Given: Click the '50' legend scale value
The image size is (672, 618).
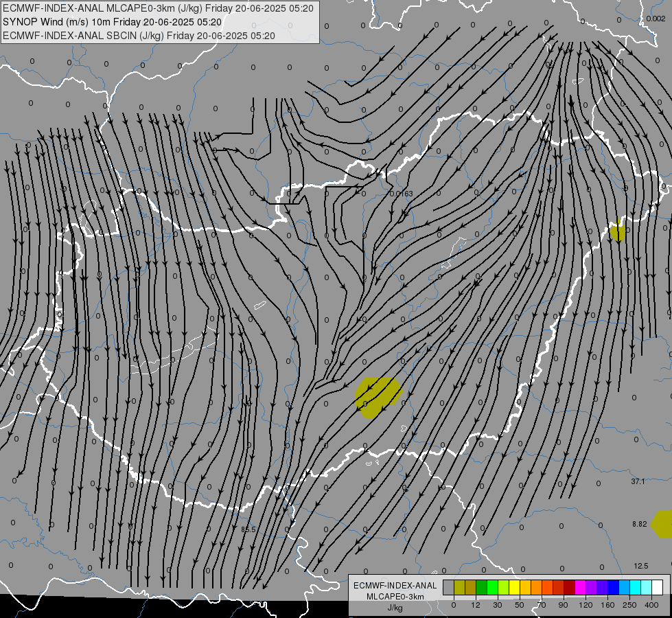Looking at the screenshot, I should click(520, 605).
